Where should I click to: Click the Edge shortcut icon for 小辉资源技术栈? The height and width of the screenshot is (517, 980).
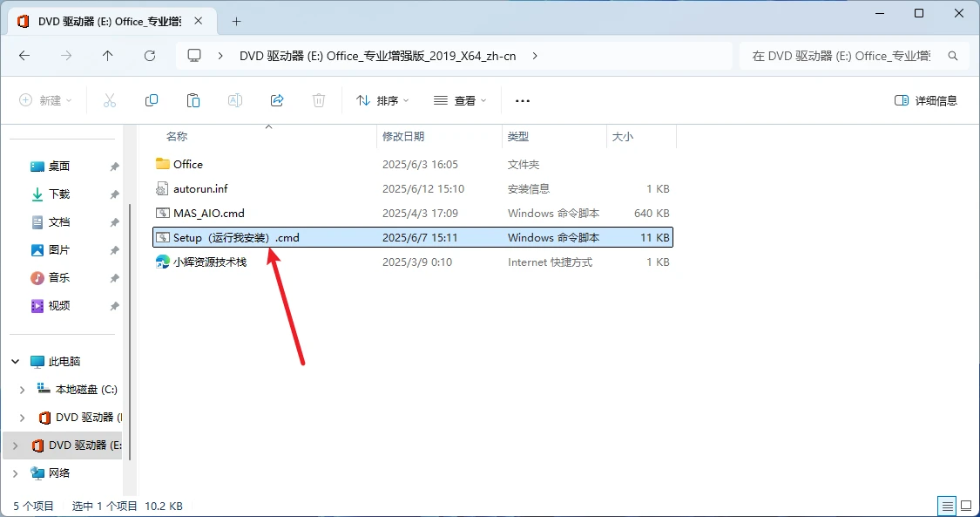(x=163, y=262)
